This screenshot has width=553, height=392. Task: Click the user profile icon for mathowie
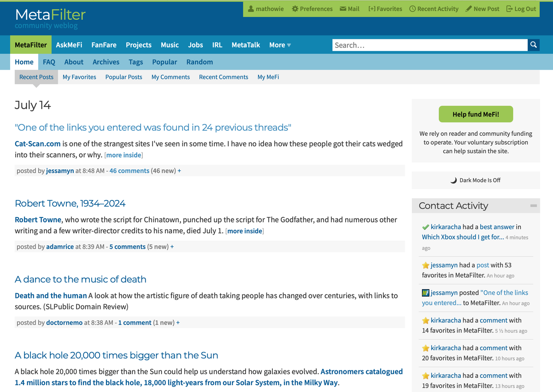[x=251, y=9]
